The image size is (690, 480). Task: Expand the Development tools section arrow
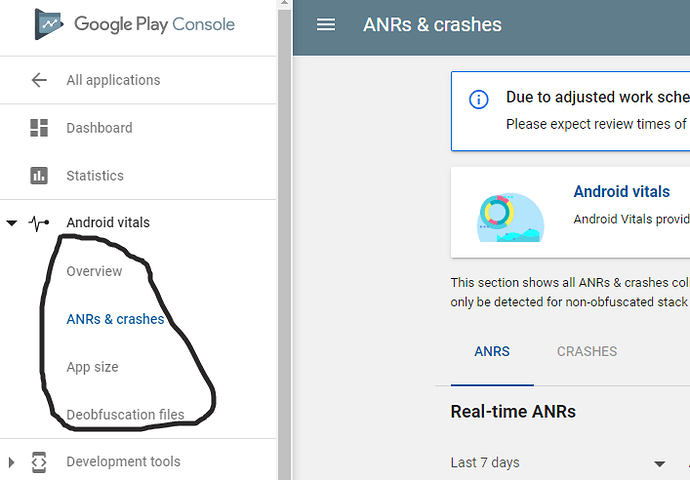tap(12, 462)
